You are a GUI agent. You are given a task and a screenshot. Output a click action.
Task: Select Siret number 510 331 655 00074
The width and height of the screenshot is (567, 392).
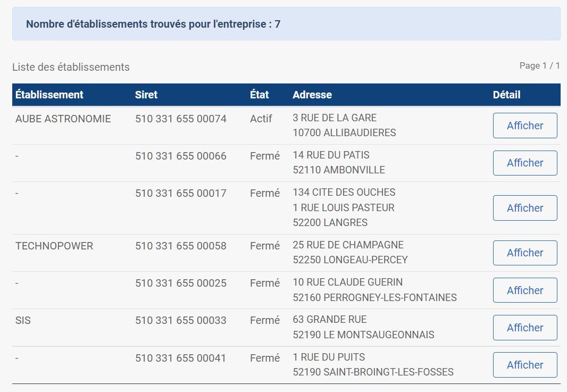tap(181, 119)
